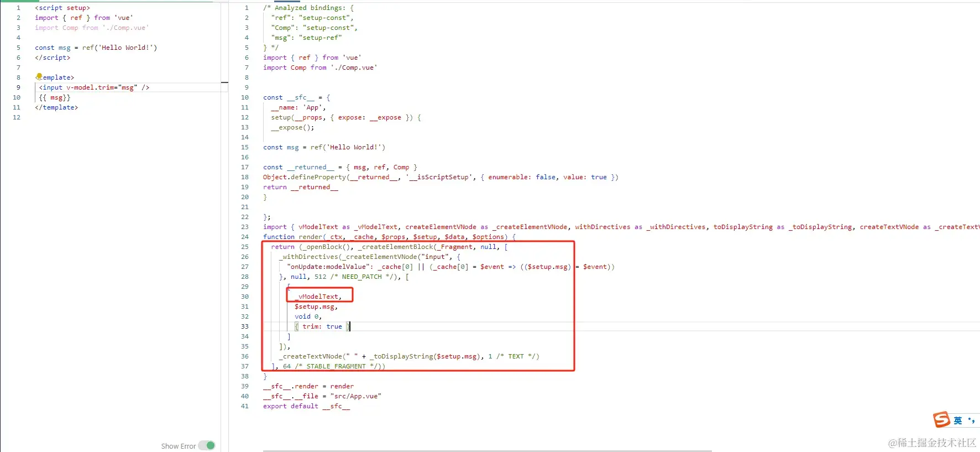Viewport: 980px width, 452px height.
Task: Click the "msg": "setup-ref" binding line
Action: pos(306,38)
